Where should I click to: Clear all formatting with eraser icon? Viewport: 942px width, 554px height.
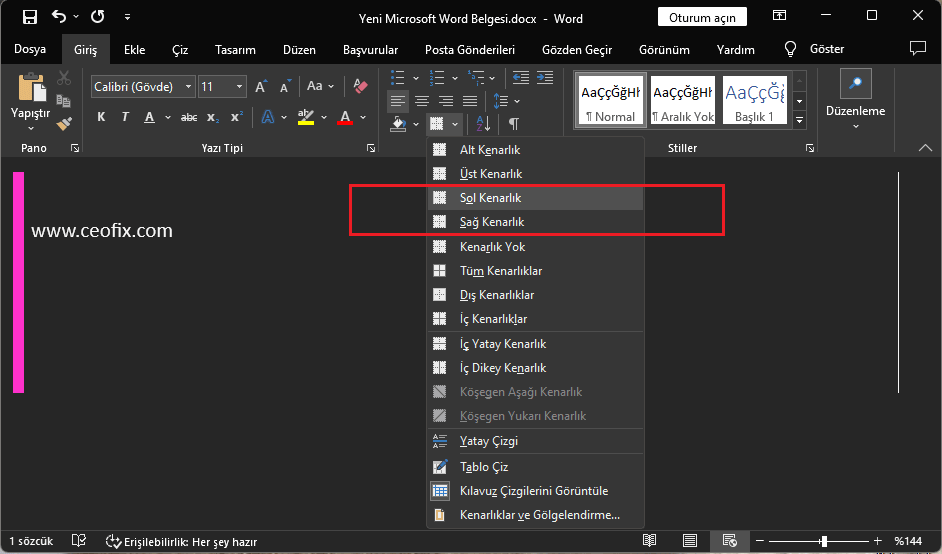click(x=360, y=87)
